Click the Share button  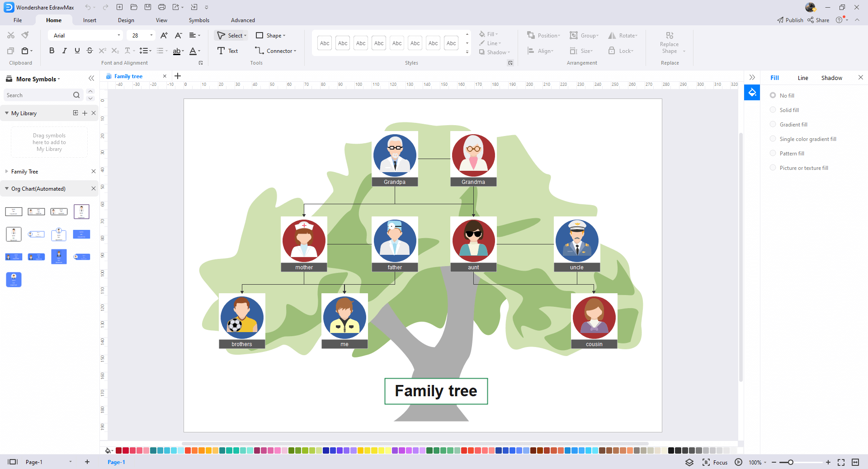tap(819, 20)
